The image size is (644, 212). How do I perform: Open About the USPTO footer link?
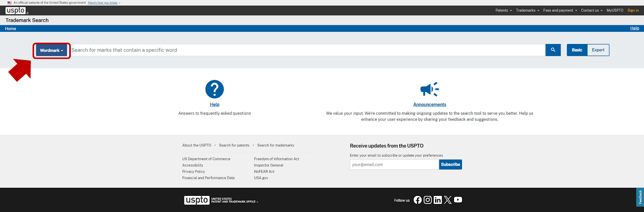tap(196, 145)
